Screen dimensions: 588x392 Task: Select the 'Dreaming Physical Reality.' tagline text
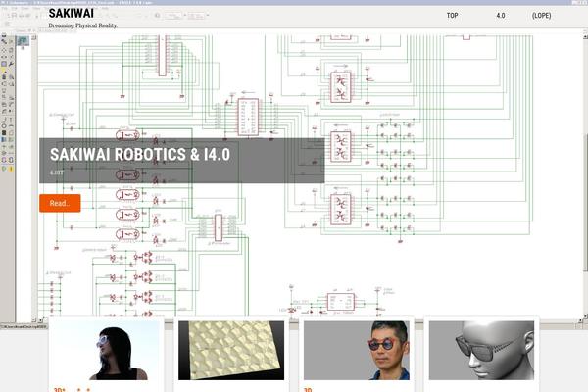[83, 25]
